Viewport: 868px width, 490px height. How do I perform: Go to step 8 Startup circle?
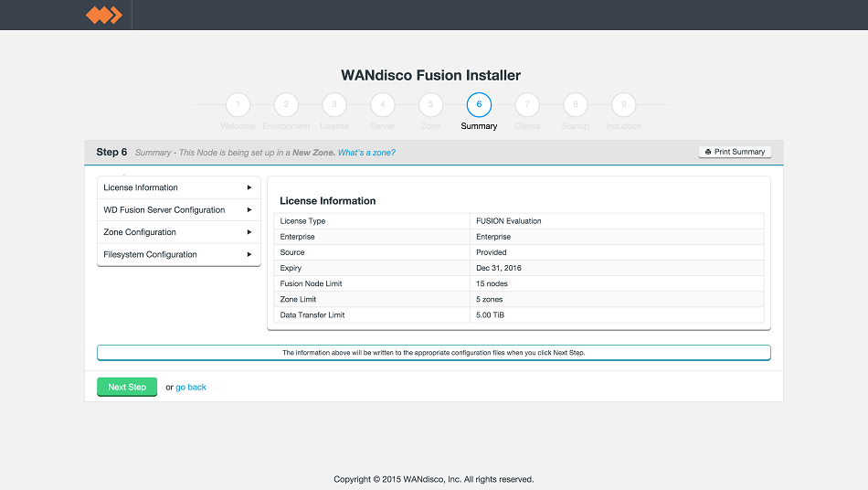tap(575, 104)
